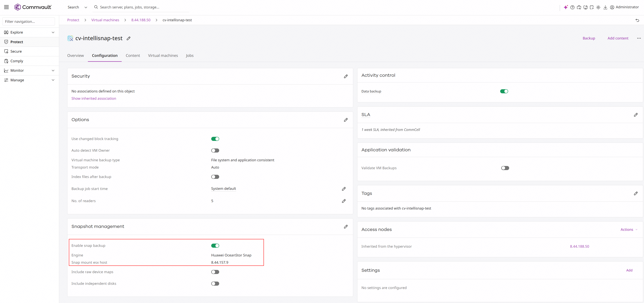Click the Add content button
This screenshot has height=303, width=644.
pos(618,38)
